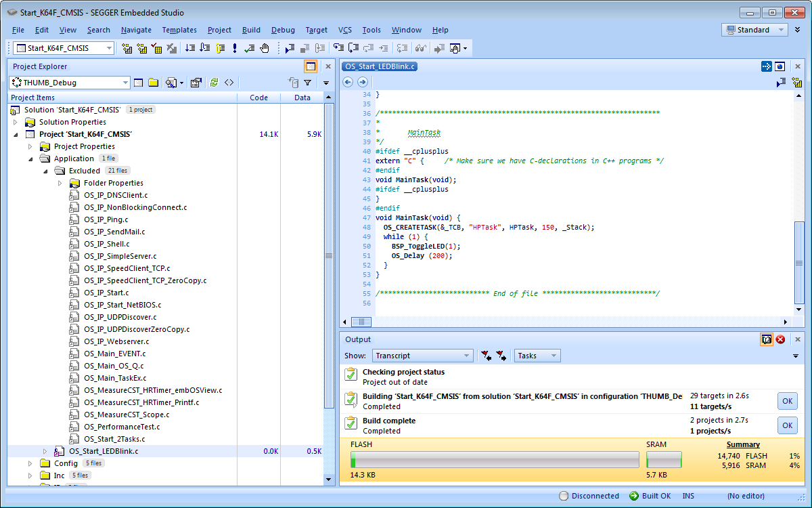Open the Build menu
The height and width of the screenshot is (508, 812).
point(251,30)
